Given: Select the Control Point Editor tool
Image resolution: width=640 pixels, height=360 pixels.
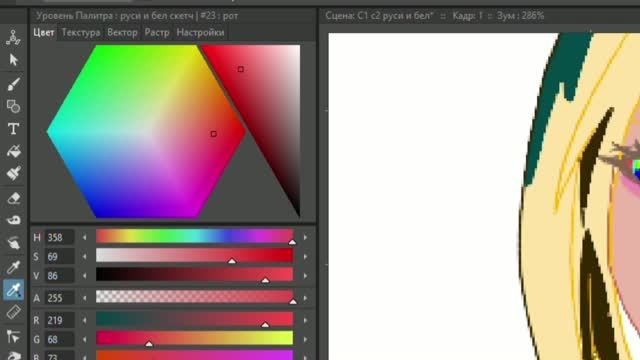Looking at the screenshot, I should tap(13, 337).
